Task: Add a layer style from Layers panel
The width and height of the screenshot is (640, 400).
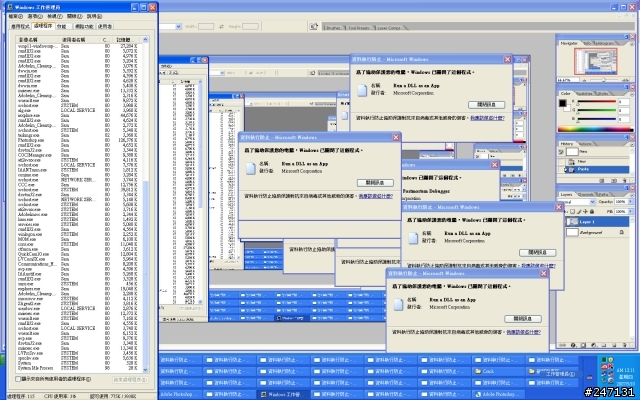Action: [573, 345]
